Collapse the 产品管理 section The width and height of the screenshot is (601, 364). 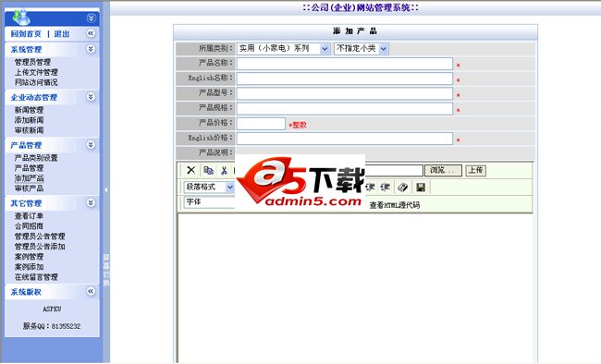91,144
